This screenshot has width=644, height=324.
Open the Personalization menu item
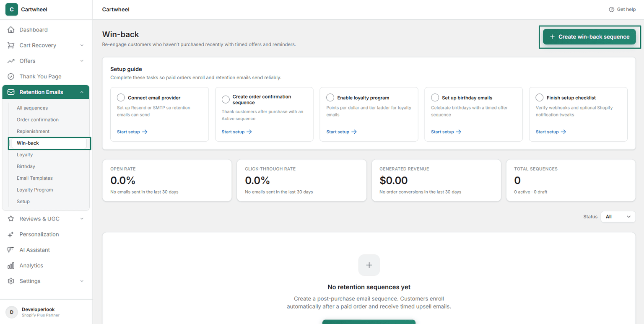pyautogui.click(x=46, y=234)
